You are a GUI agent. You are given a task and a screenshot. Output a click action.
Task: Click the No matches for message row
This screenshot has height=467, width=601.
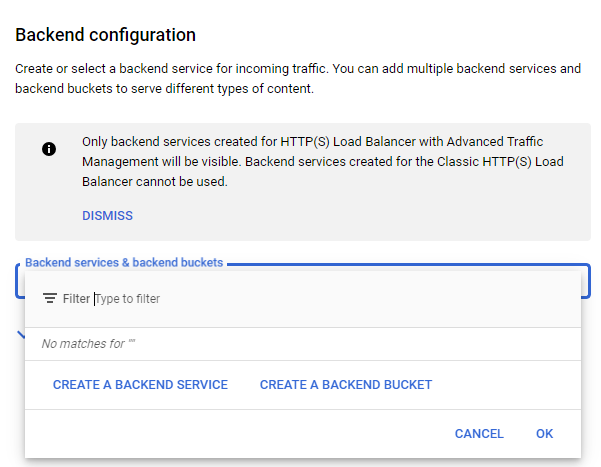(x=303, y=344)
